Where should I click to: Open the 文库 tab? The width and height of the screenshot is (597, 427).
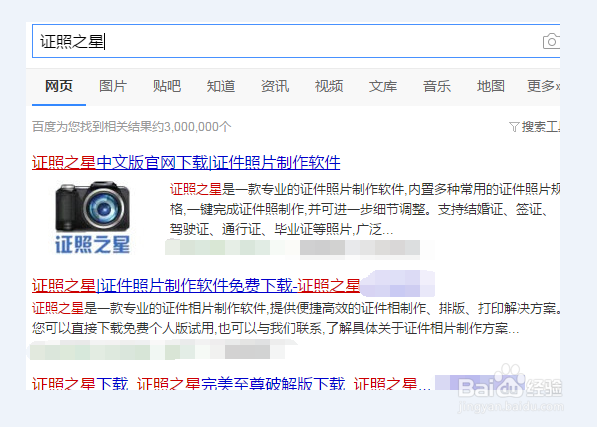tap(383, 86)
